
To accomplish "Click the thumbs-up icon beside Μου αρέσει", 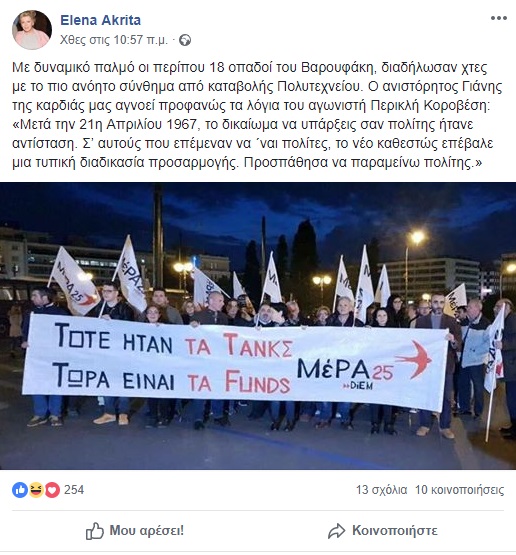I will (x=94, y=531).
